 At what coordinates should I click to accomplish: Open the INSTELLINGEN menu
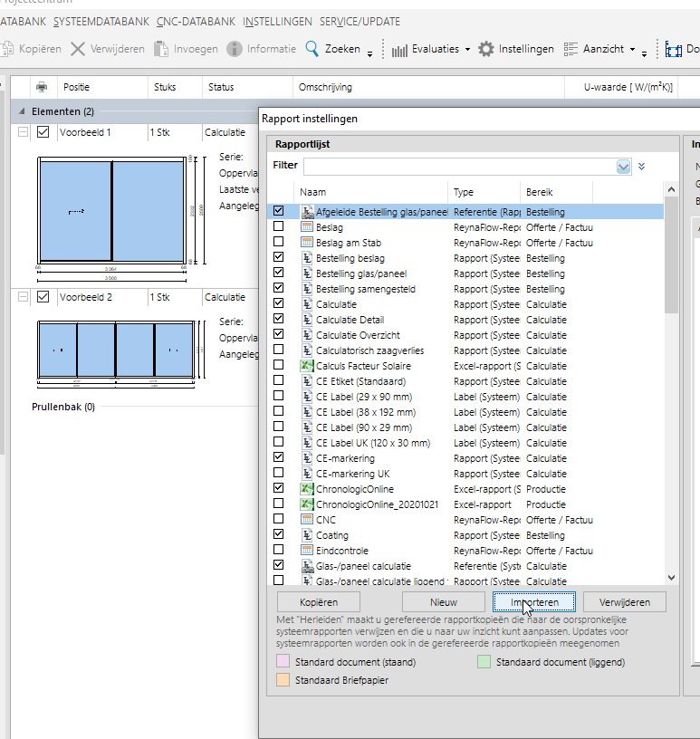coord(278,22)
